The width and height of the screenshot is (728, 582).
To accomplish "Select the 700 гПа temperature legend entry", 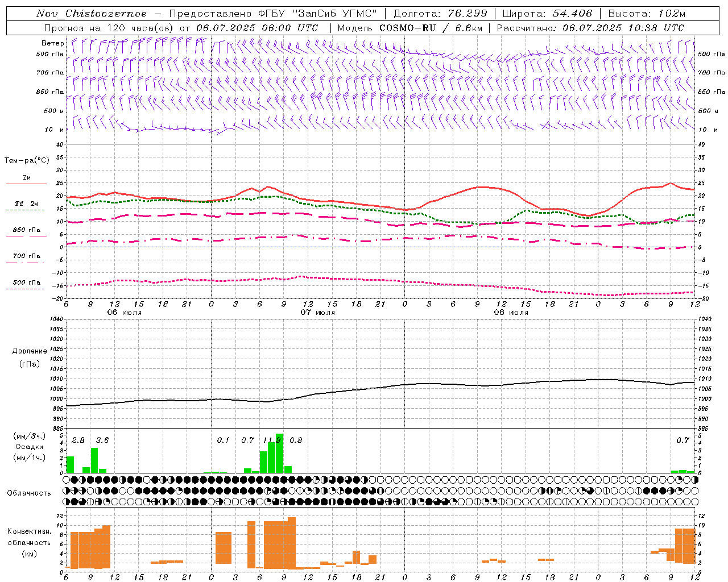I will point(27,256).
